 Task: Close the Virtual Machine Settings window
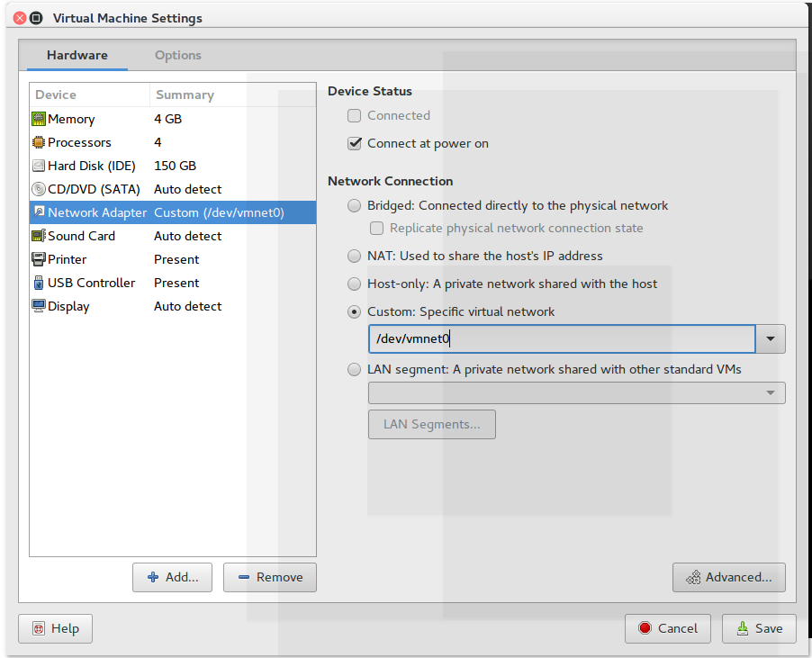(x=20, y=18)
